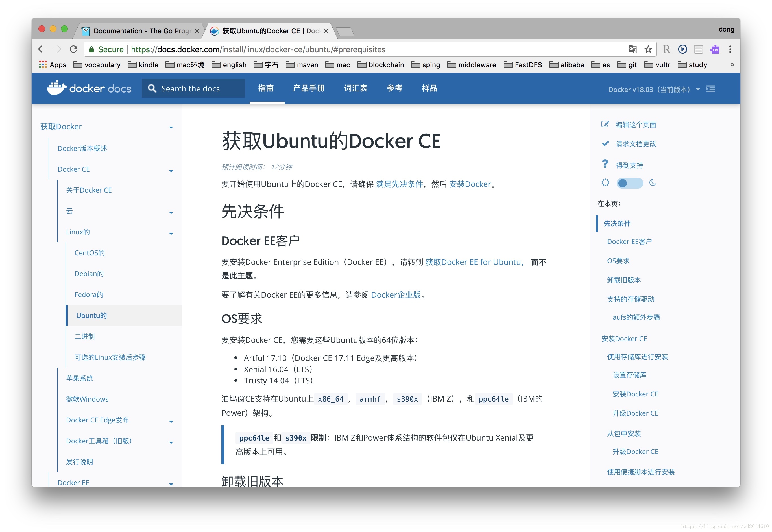Expand the Docker EE sidebar arrow

[x=171, y=484]
